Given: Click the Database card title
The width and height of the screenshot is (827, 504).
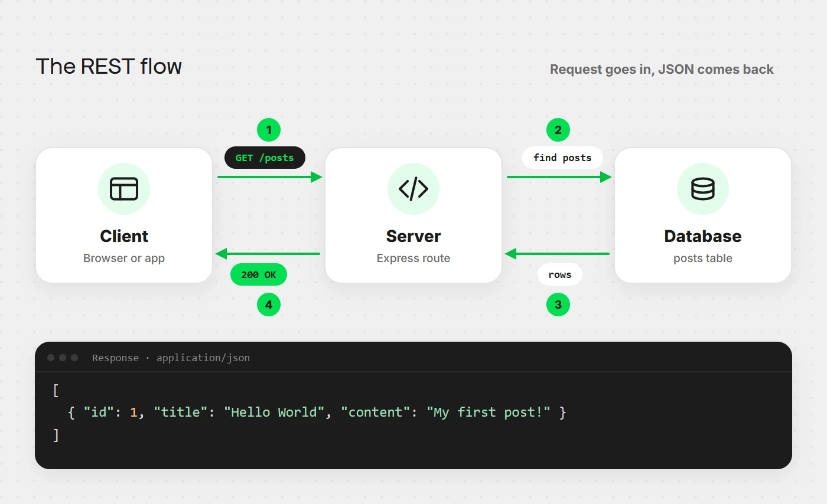Looking at the screenshot, I should [x=703, y=236].
